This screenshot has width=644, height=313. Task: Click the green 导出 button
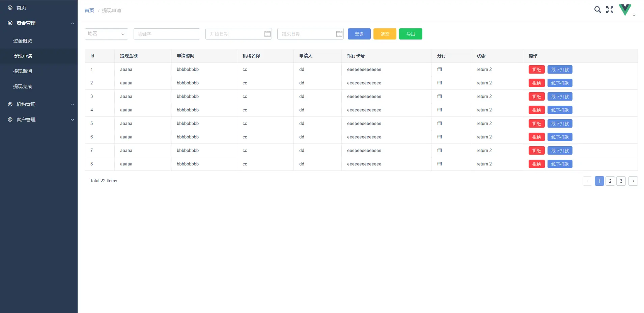pyautogui.click(x=411, y=34)
